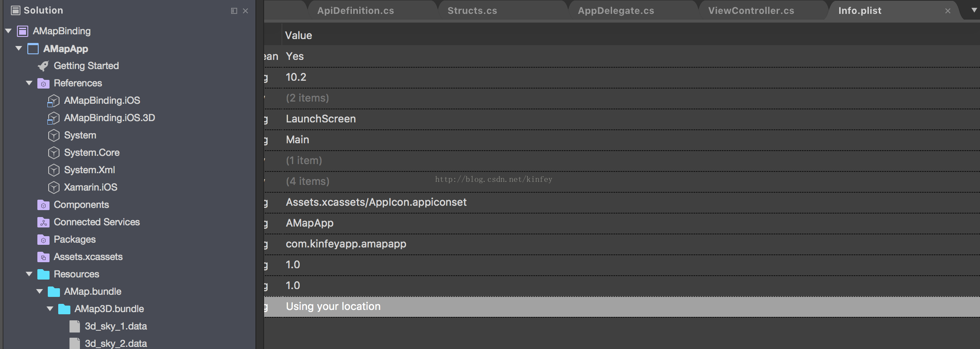This screenshot has height=349, width=980.
Task: Click the AMapBinding.iOS reference icon
Action: pyautogui.click(x=53, y=101)
